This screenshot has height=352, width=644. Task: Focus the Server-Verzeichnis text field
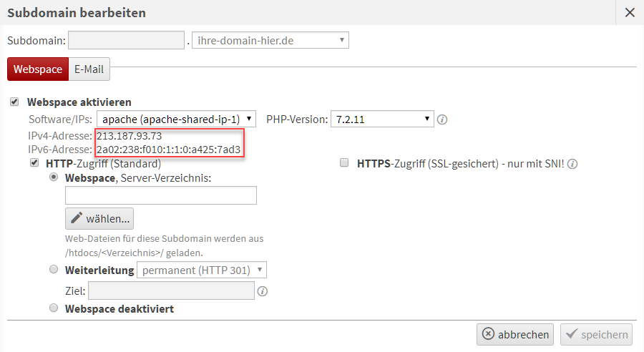click(160, 195)
